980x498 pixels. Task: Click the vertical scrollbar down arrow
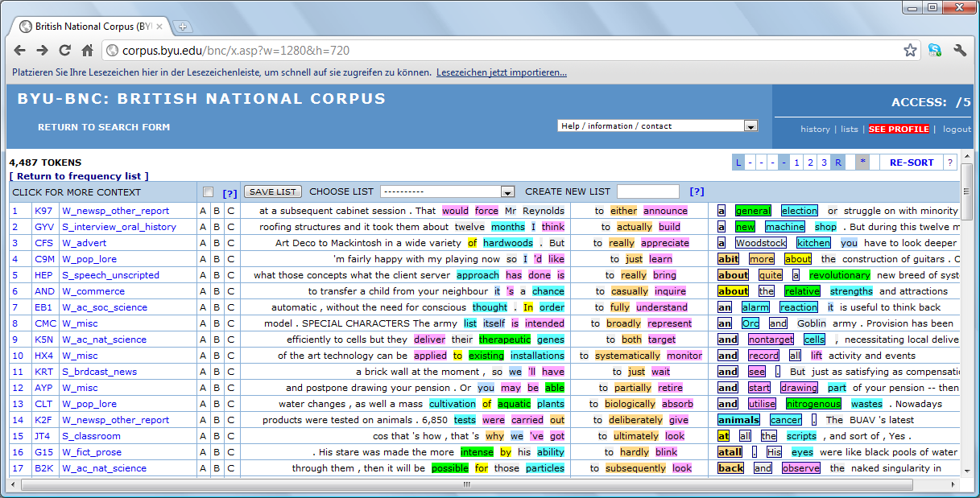click(x=966, y=472)
